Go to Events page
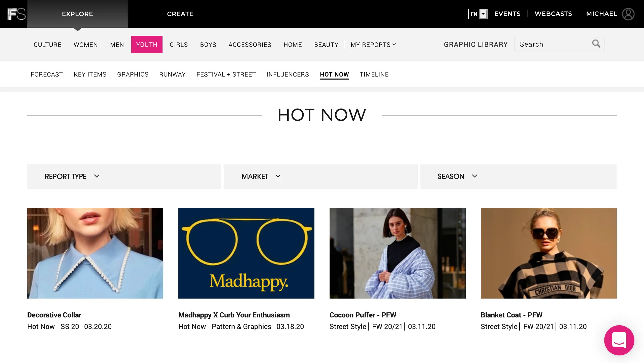The width and height of the screenshot is (644, 363). [x=507, y=14]
